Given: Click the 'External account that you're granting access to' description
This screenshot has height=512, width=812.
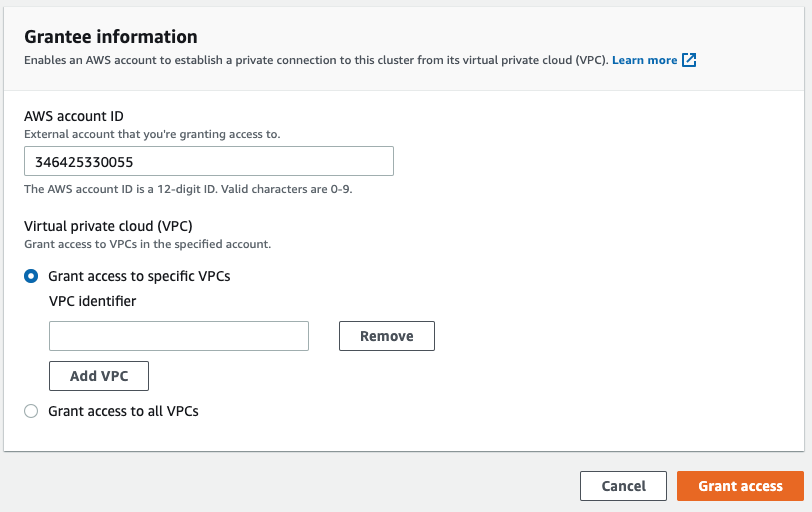Looking at the screenshot, I should 152,134.
